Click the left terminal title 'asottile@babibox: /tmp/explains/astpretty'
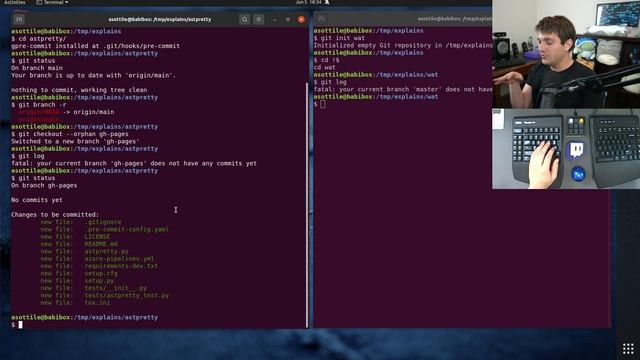This screenshot has height=360, width=640. pos(160,19)
